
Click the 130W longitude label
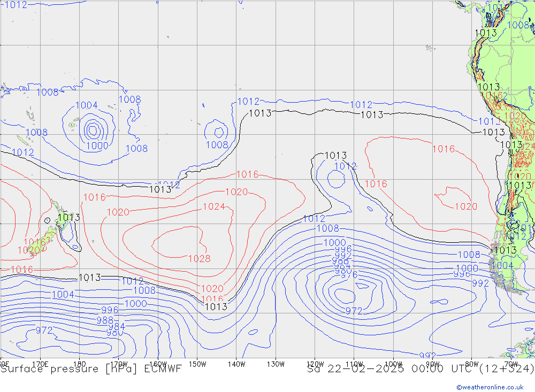[276, 364]
